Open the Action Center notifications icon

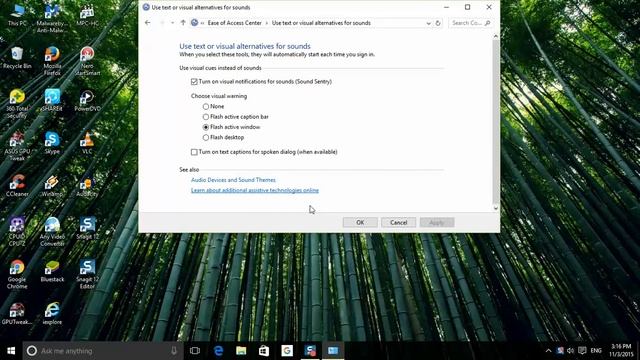pyautogui.click(x=582, y=351)
